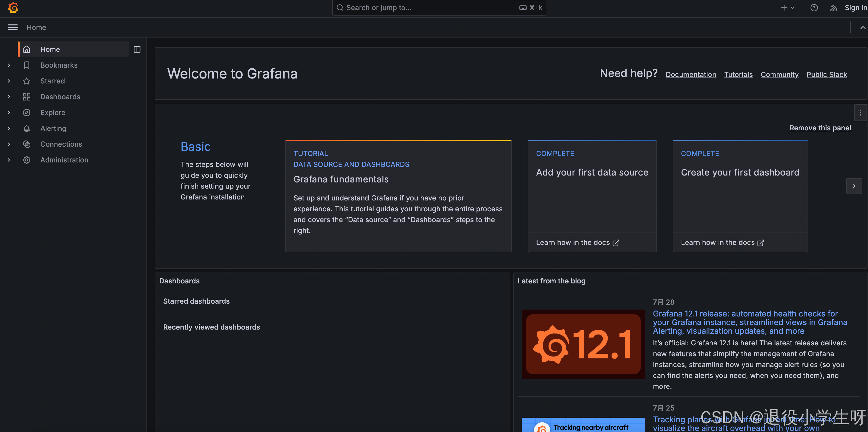868x432 pixels.
Task: Click the Dashboards panel title
Action: point(179,281)
